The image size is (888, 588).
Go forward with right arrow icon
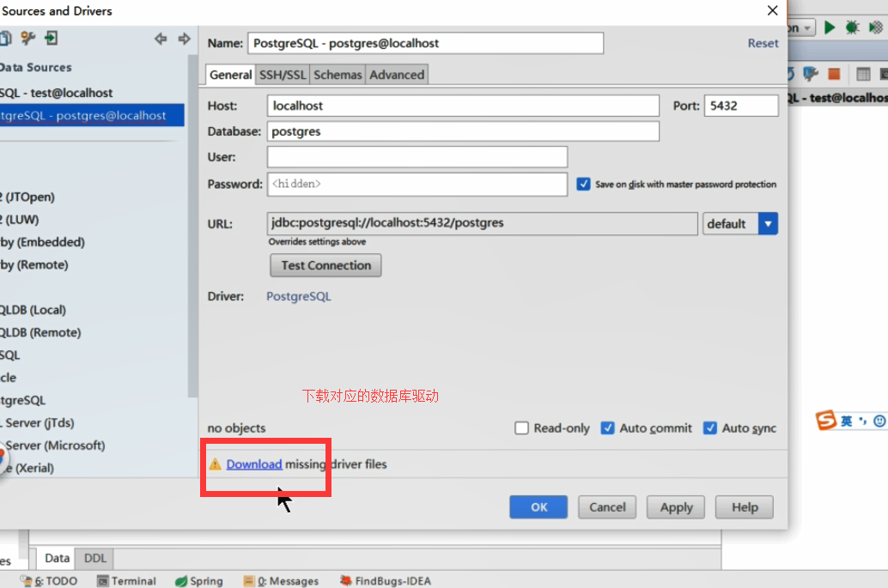click(x=184, y=39)
